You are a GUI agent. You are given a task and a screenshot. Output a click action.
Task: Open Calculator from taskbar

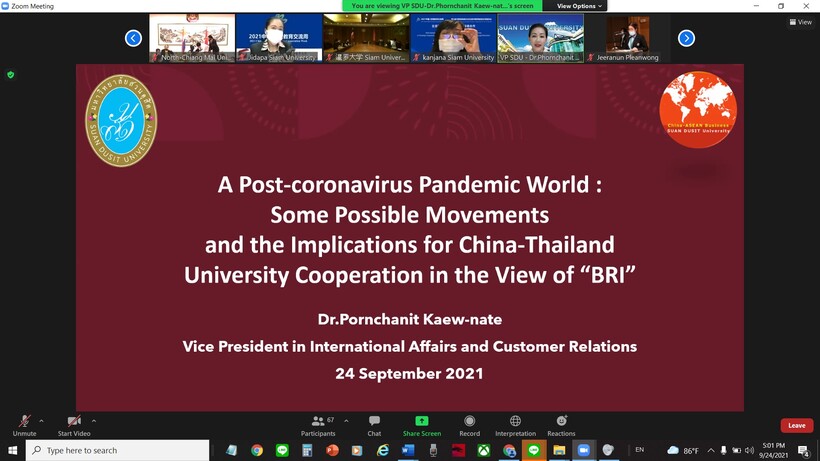click(307, 450)
